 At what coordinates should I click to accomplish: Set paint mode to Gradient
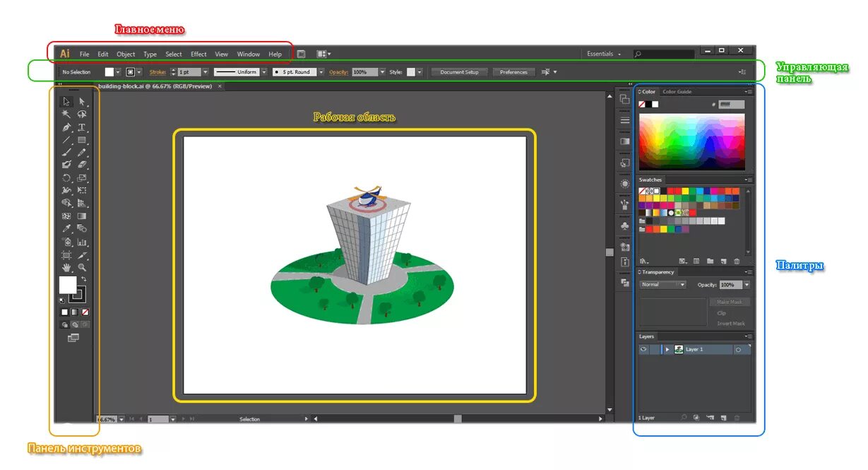74,311
